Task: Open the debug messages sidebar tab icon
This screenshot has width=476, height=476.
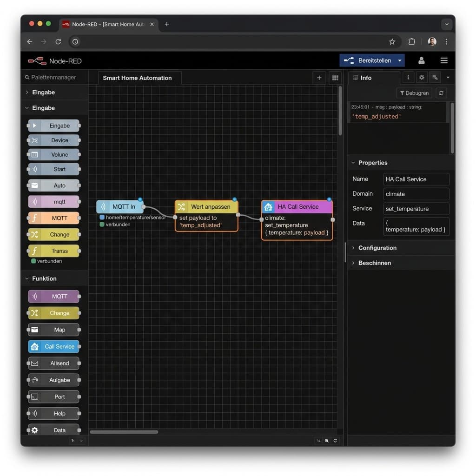Action: click(435, 78)
